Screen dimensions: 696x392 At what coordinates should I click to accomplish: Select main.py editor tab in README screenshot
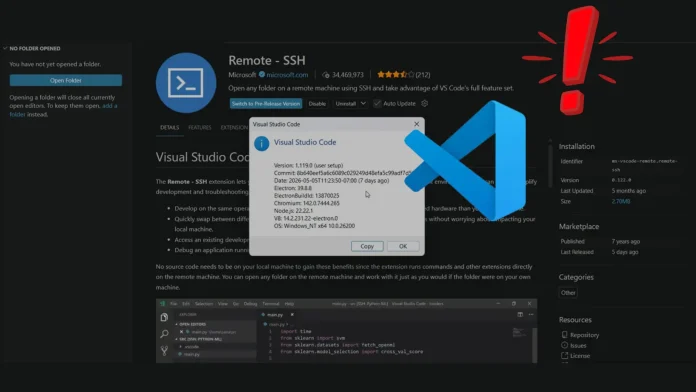pyautogui.click(x=275, y=314)
